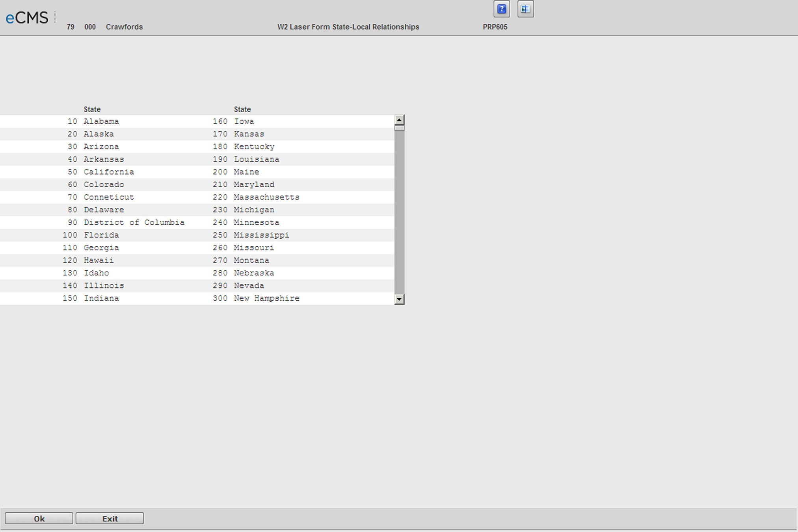Open the help question mark icon
This screenshot has width=798, height=532.
coord(502,9)
